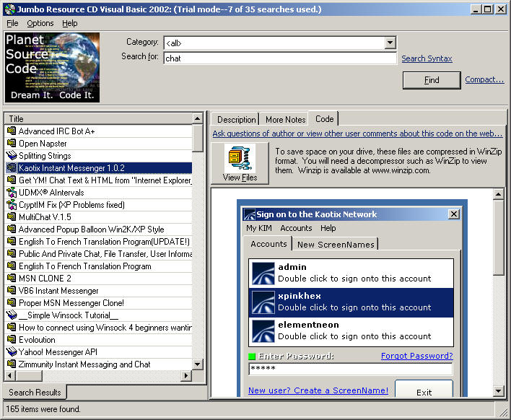Select the Search Results tab

(35, 393)
